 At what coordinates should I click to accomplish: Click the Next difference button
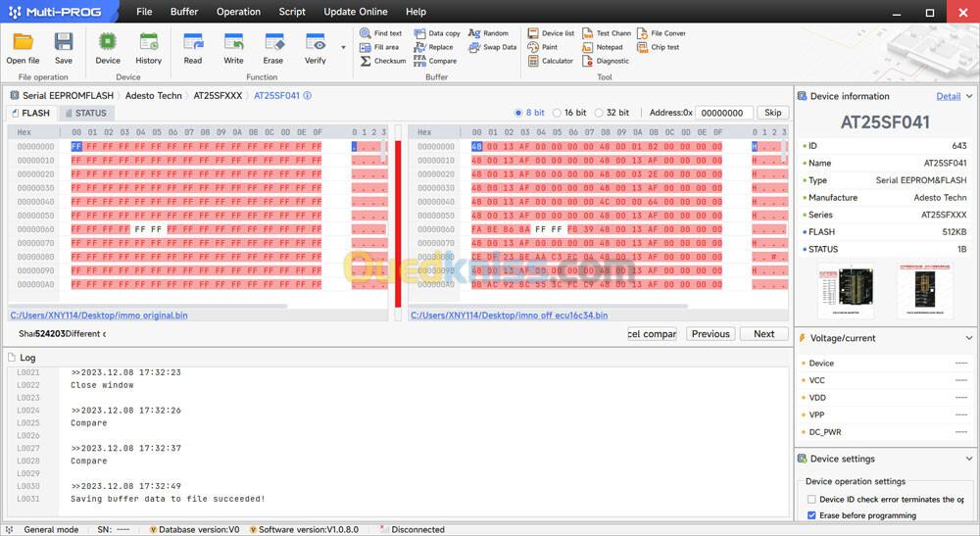coord(763,334)
